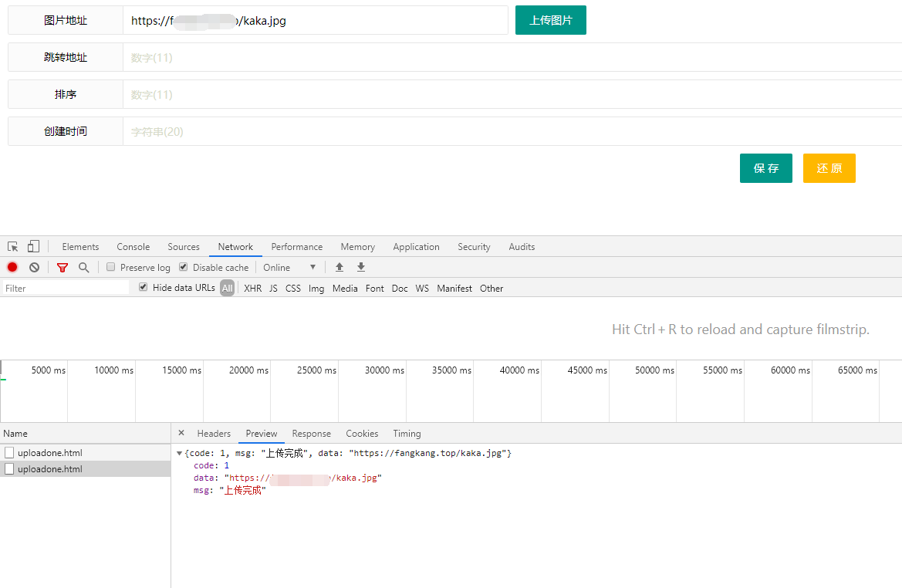Click the 保存 save button

click(x=765, y=168)
